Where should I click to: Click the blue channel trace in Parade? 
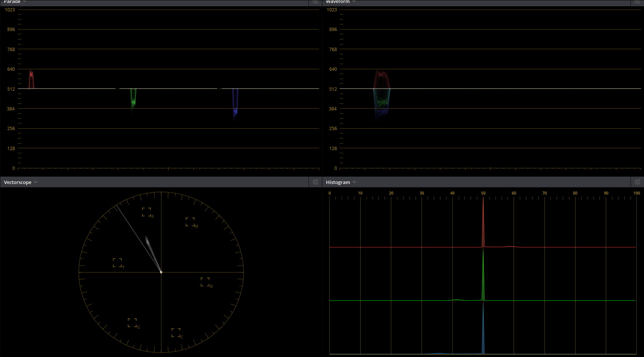coord(235,104)
